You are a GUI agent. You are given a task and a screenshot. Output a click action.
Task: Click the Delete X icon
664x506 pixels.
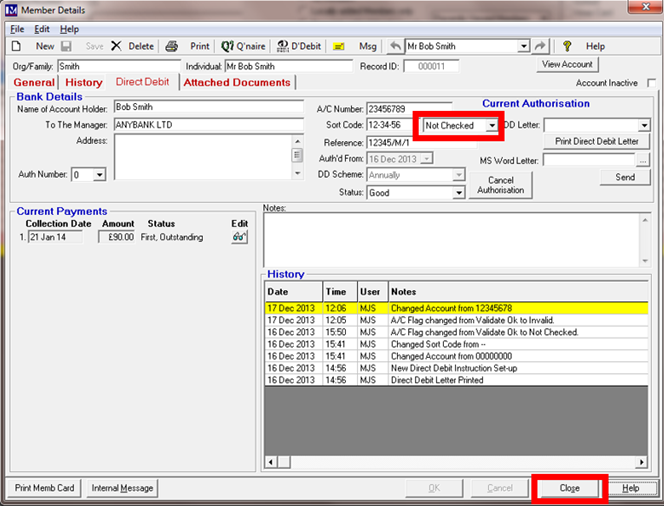(x=116, y=46)
